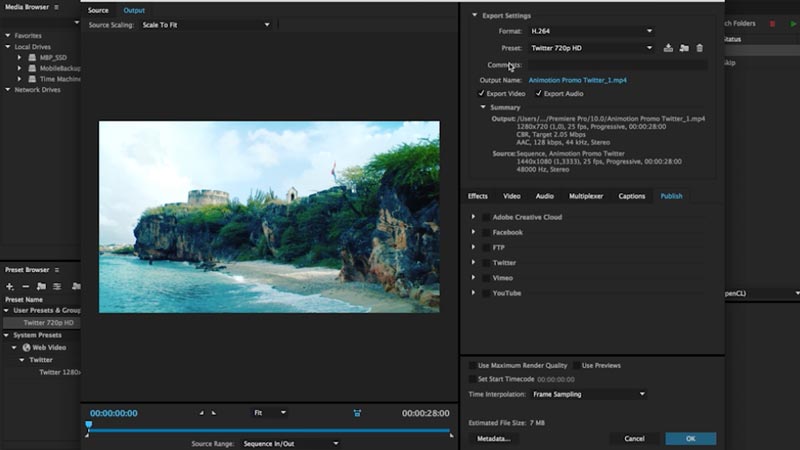Uncheck the Export Video checkbox
This screenshot has width=800, height=450.
[481, 93]
